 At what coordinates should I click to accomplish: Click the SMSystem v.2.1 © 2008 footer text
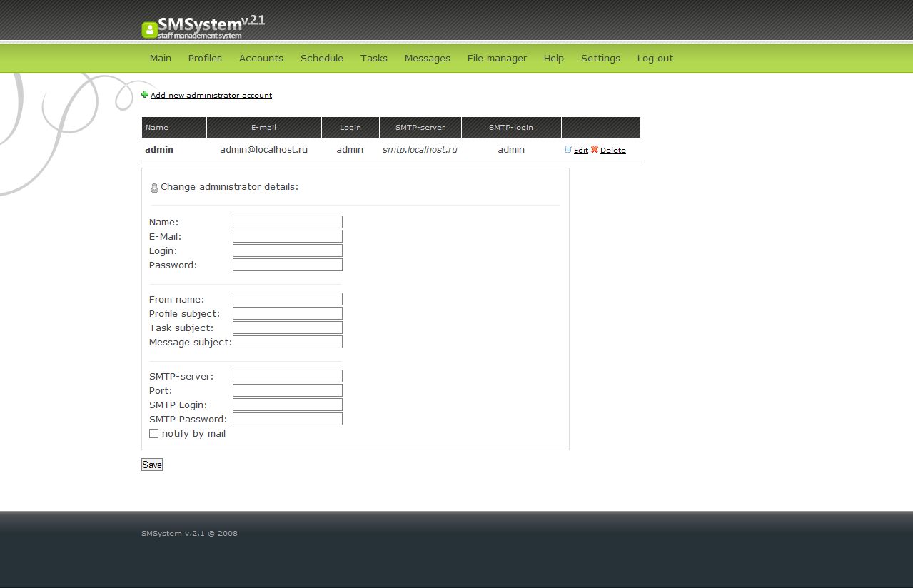point(190,533)
